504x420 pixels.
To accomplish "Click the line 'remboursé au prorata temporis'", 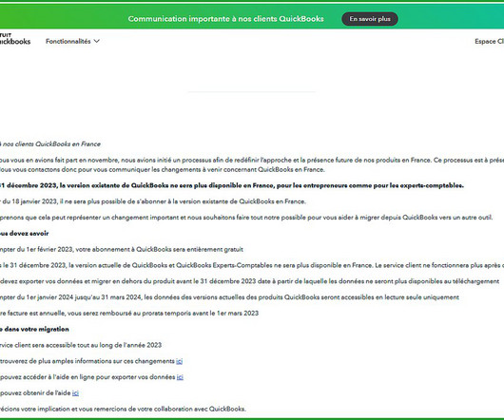I will click(x=129, y=313).
